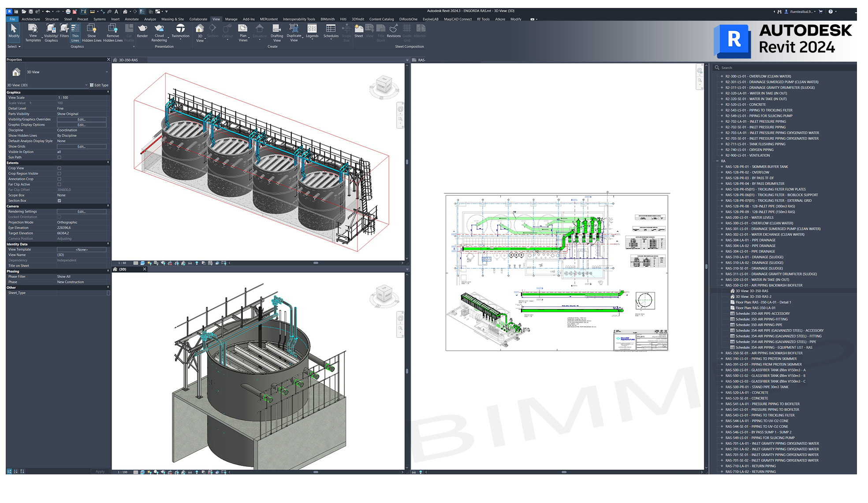
Task: Enable the Crop View checkbox
Action: click(60, 168)
